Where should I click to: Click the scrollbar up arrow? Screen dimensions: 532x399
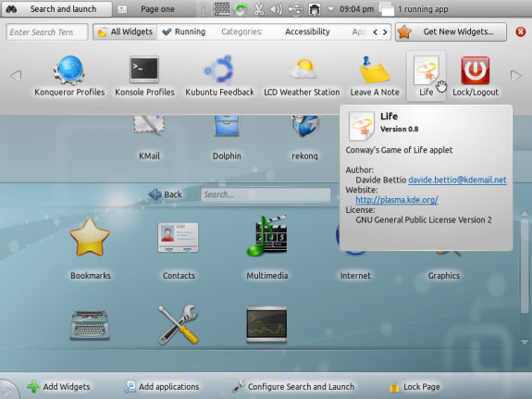525,214
